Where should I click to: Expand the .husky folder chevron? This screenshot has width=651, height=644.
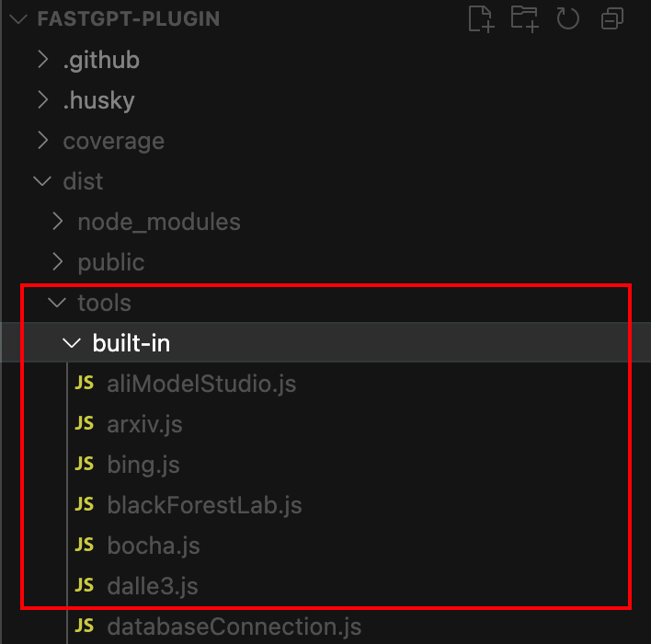(x=42, y=100)
